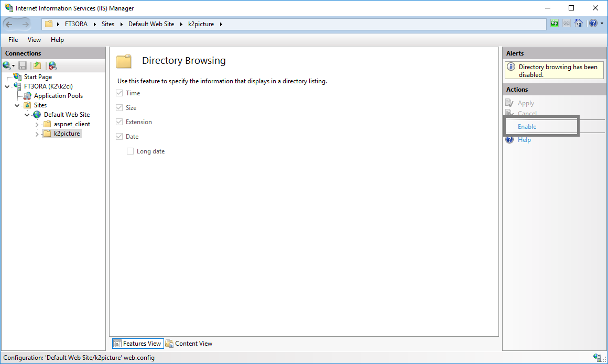The width and height of the screenshot is (608, 364).
Task: Select the Sites node
Action: [40, 105]
